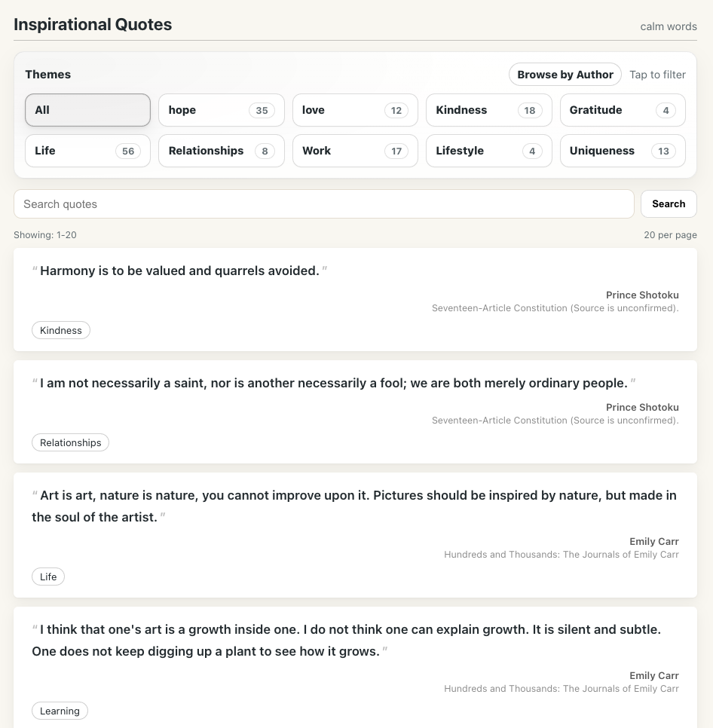
Task: Show Kindness themed quotes
Action: tap(488, 110)
